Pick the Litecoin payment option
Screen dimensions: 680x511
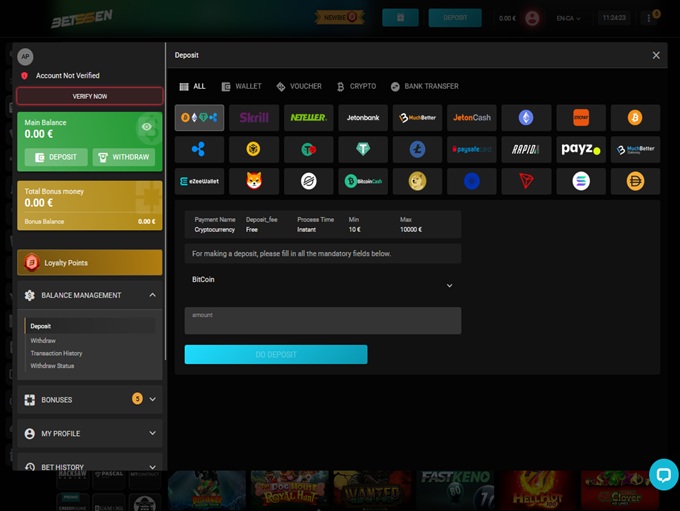coord(417,150)
